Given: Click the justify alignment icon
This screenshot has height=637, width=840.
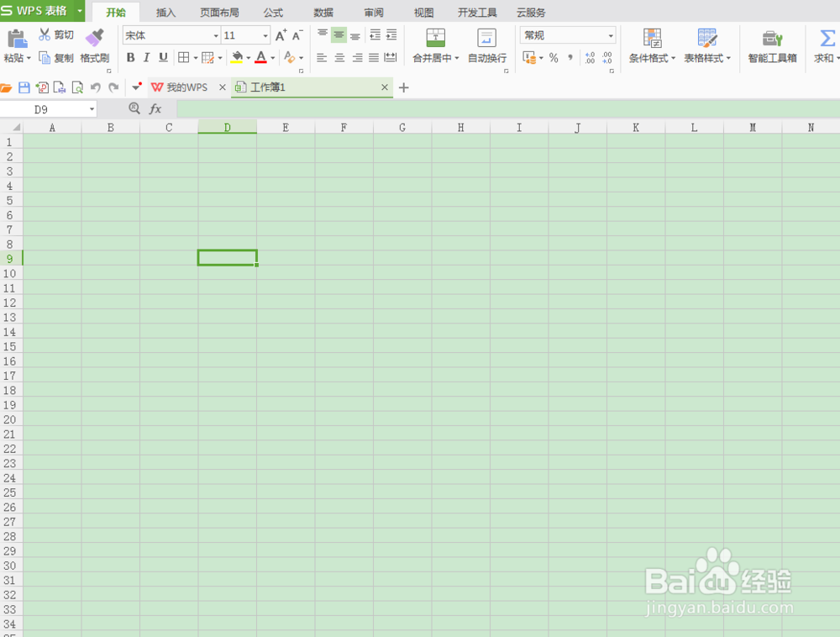Looking at the screenshot, I should pos(374,57).
